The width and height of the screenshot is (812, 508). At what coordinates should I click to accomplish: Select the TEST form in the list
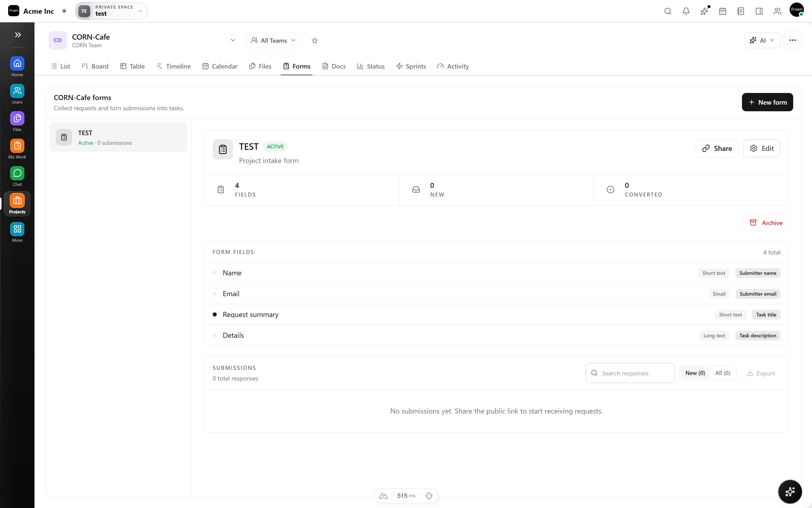119,137
